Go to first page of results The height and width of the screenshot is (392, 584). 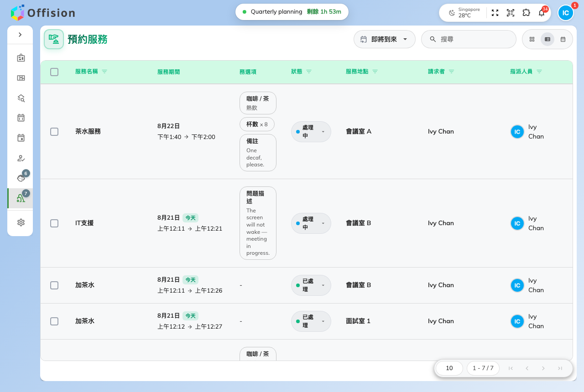coord(511,368)
